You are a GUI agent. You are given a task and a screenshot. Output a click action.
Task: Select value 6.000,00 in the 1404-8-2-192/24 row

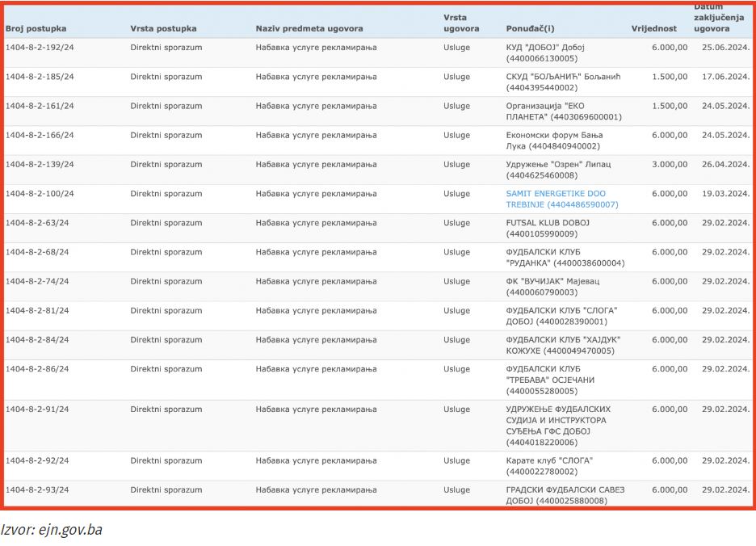click(670, 48)
